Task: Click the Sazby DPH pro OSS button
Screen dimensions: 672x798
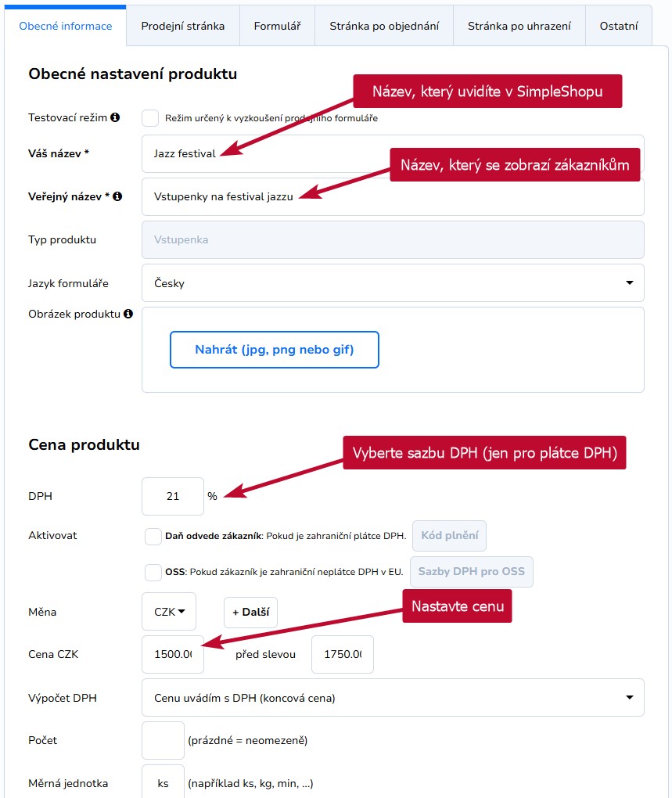Action: point(472,572)
